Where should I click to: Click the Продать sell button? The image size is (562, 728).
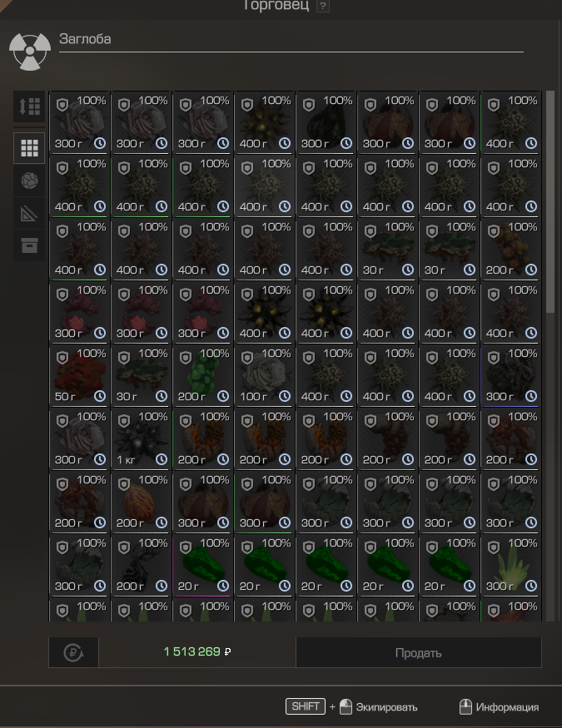point(419,652)
